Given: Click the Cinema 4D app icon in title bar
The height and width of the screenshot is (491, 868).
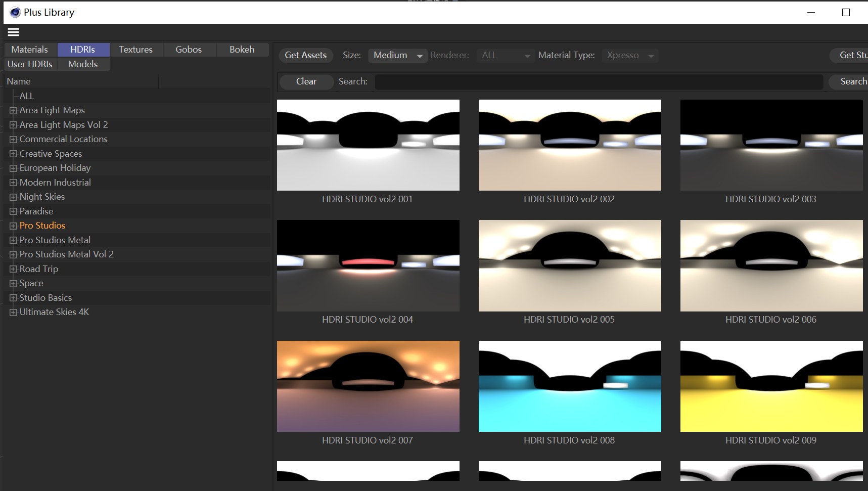Looking at the screenshot, I should (x=15, y=12).
